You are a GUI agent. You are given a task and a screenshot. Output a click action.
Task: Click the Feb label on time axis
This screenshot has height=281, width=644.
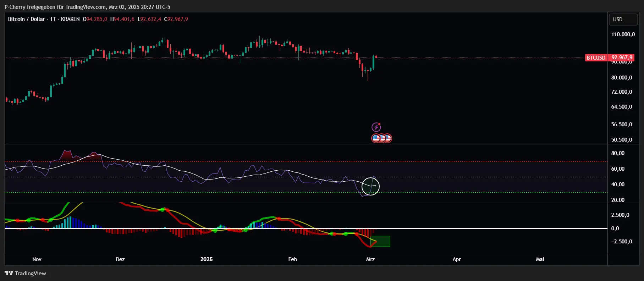click(x=293, y=259)
